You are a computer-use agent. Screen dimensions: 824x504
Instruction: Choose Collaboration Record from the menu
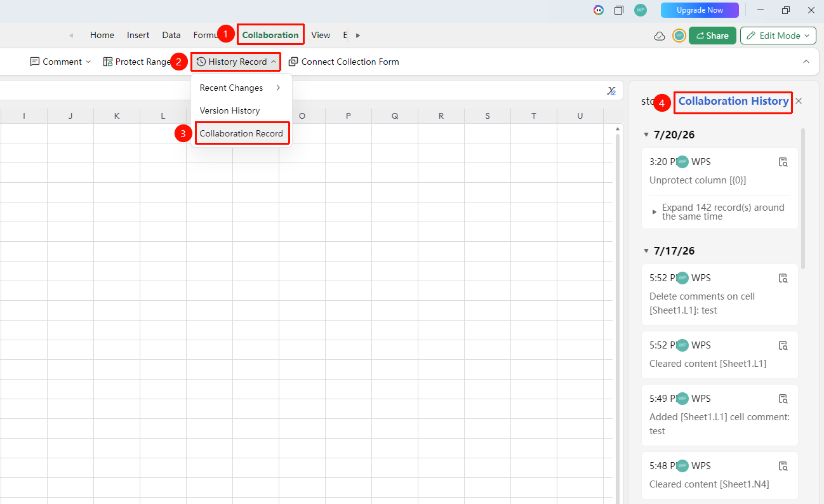pos(241,133)
